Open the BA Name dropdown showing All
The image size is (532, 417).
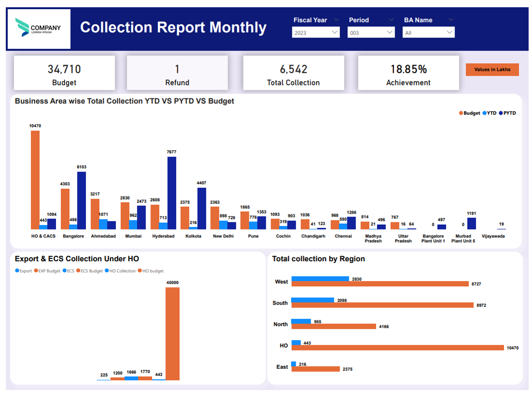(x=428, y=33)
